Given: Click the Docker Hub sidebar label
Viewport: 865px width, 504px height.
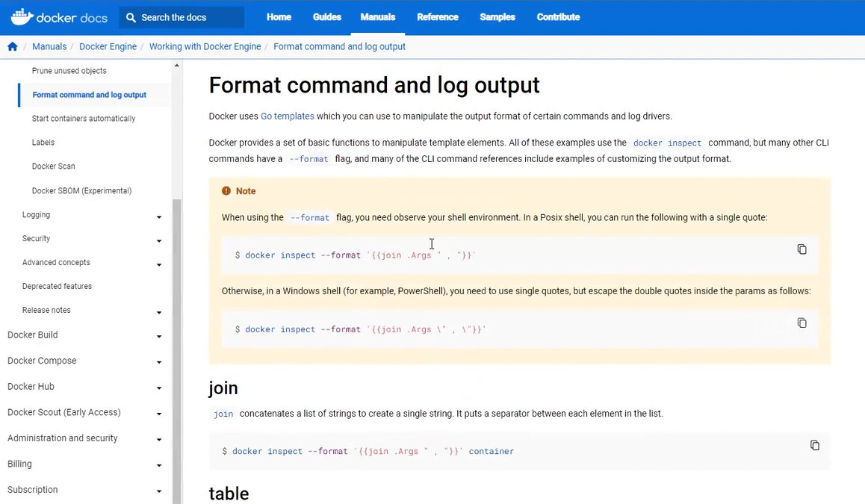Looking at the screenshot, I should click(31, 387).
